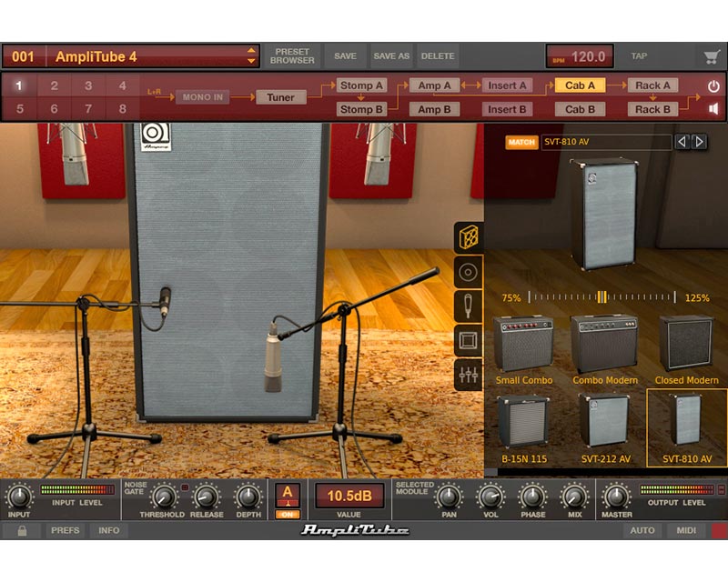Screen dimensions: 728x582
Task: Click the 10.5dB value display
Action: click(x=349, y=497)
